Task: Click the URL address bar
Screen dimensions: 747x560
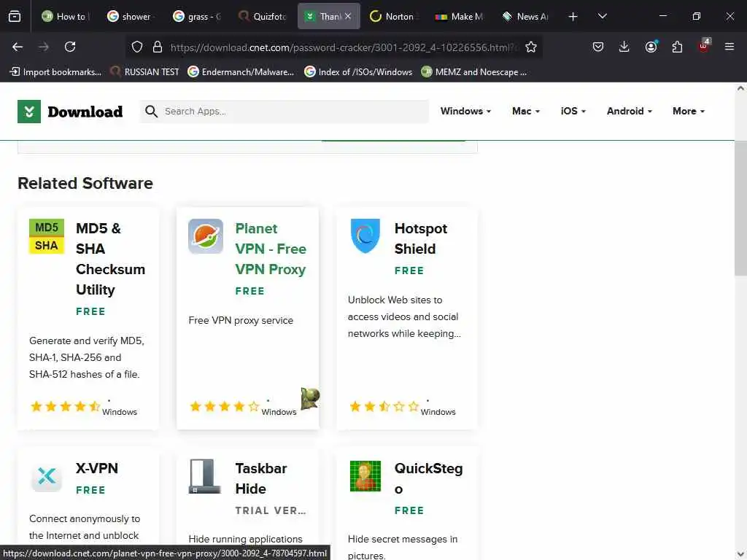Action: pyautogui.click(x=341, y=47)
